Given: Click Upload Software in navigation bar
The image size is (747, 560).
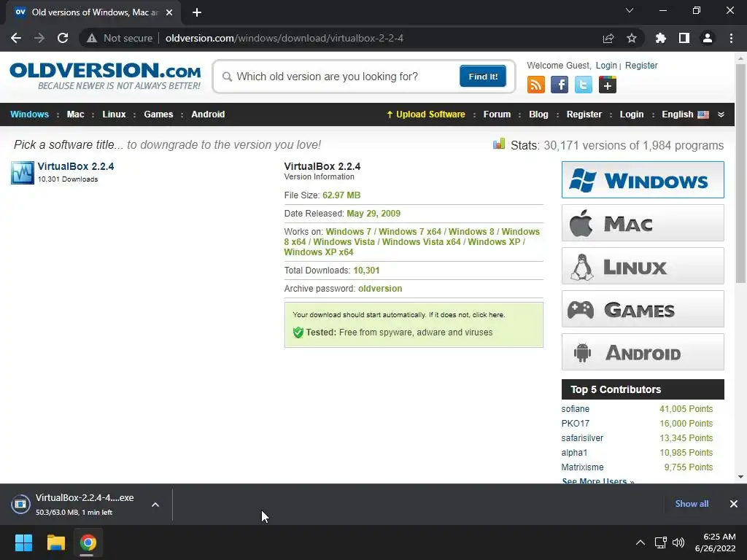Looking at the screenshot, I should coord(425,114).
